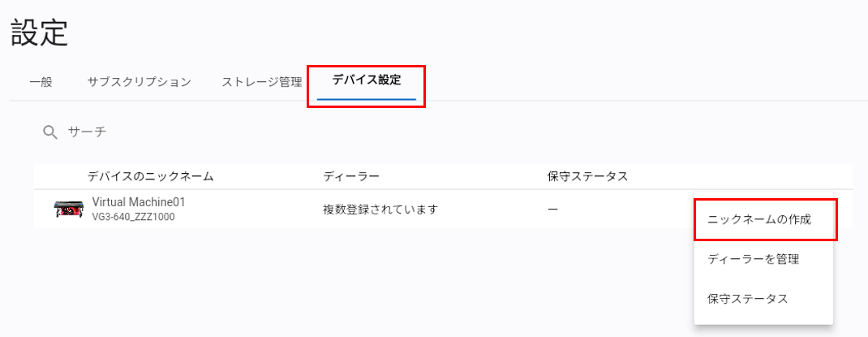The image size is (868, 337).
Task: Go to the ストレージ管理 tab
Action: pyautogui.click(x=261, y=81)
